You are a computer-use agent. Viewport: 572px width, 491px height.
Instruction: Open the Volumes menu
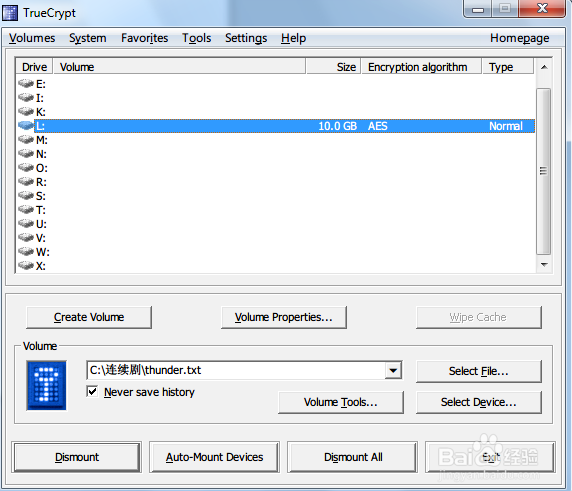click(x=32, y=38)
